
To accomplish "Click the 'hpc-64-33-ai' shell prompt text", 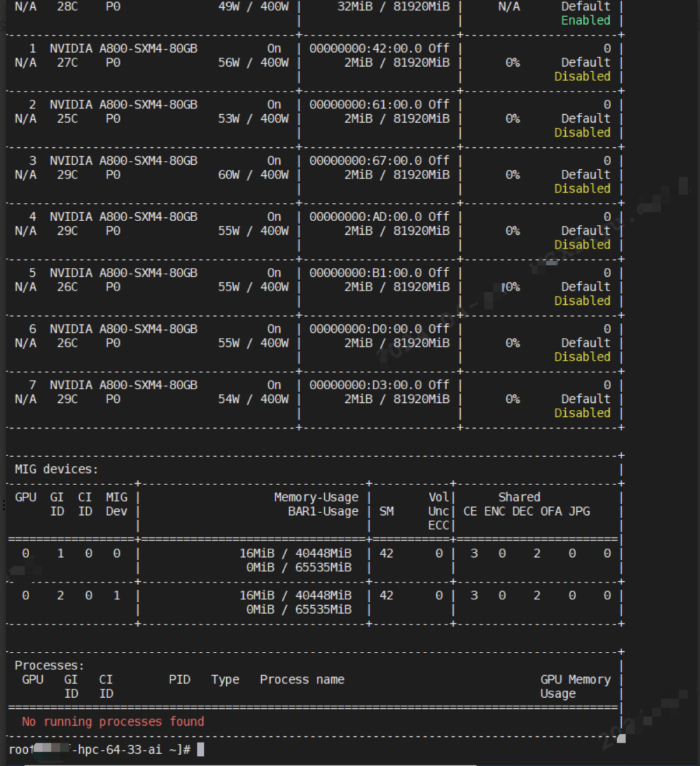I will tap(120, 750).
